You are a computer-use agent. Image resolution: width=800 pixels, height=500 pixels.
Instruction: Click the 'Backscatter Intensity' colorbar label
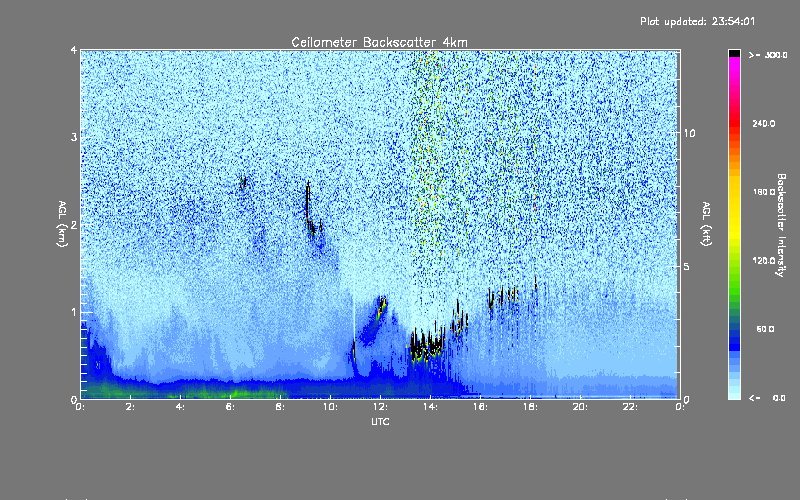tap(781, 225)
